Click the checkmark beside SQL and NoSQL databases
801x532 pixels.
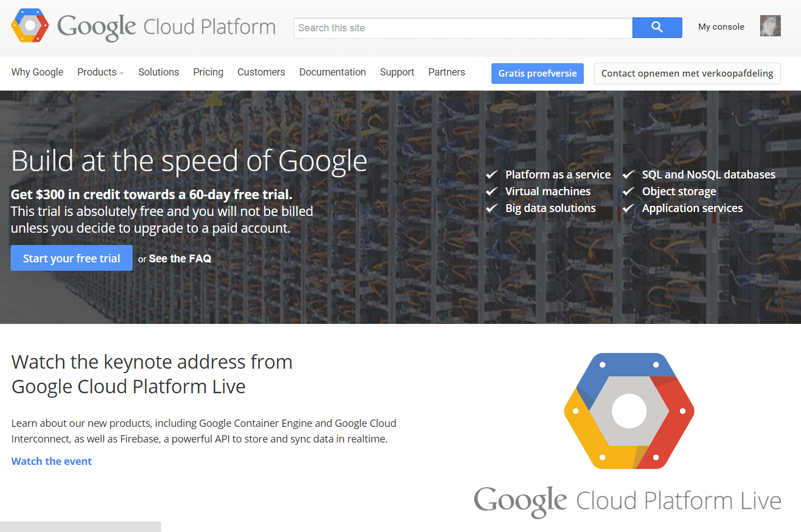[629, 175]
